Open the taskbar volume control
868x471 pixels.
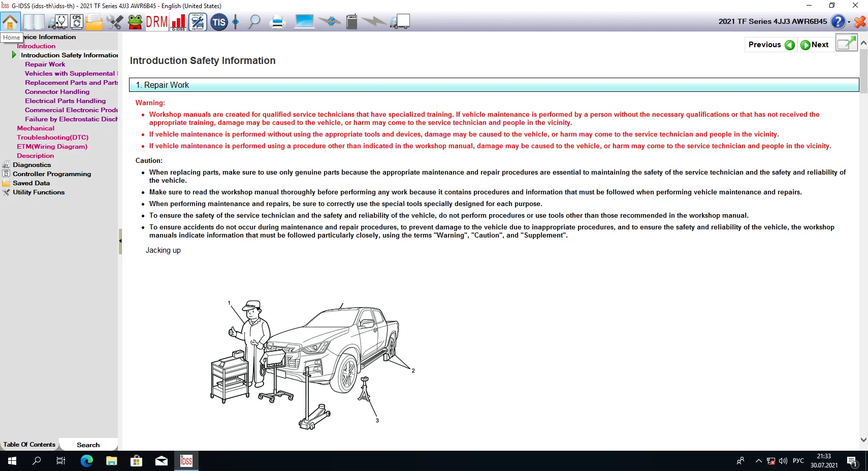(x=783, y=461)
